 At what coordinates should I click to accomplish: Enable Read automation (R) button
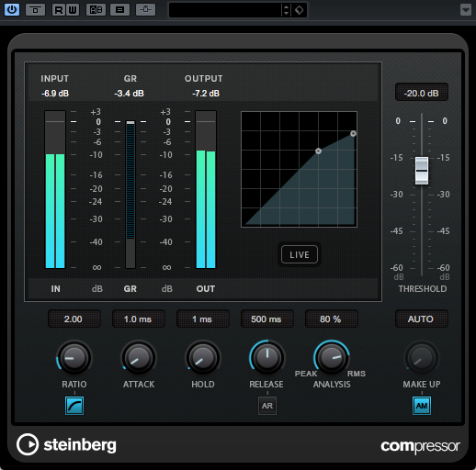point(59,10)
